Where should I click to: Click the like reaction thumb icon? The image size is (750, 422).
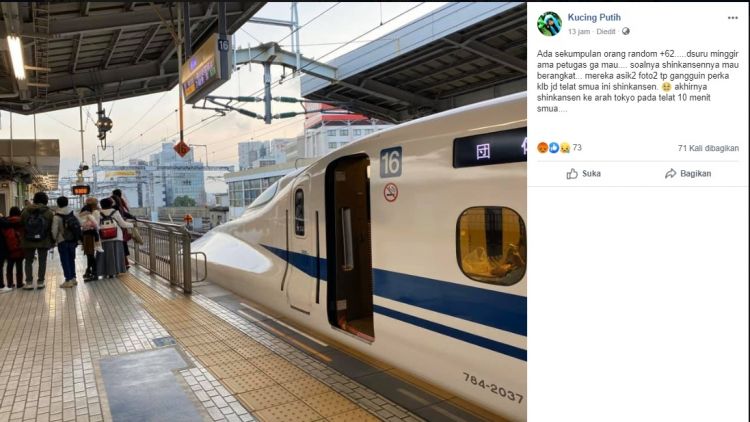pos(554,148)
